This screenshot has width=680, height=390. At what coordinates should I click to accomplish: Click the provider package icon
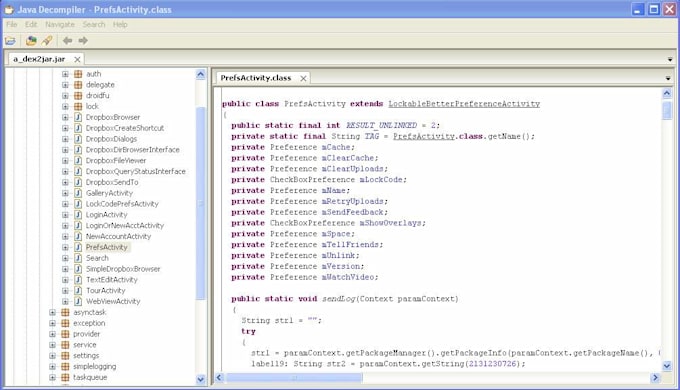point(65,334)
